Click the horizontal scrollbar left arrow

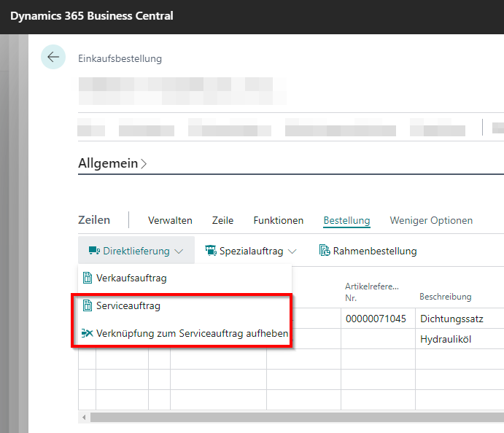[84, 417]
